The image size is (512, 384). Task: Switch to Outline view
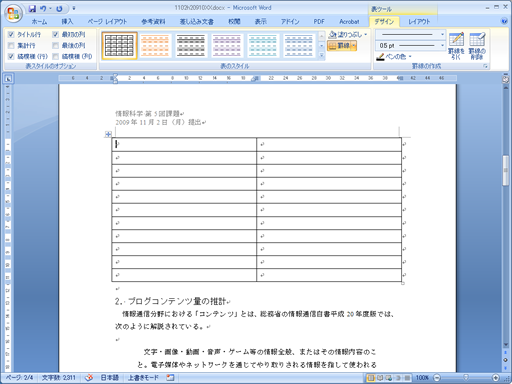(398, 378)
